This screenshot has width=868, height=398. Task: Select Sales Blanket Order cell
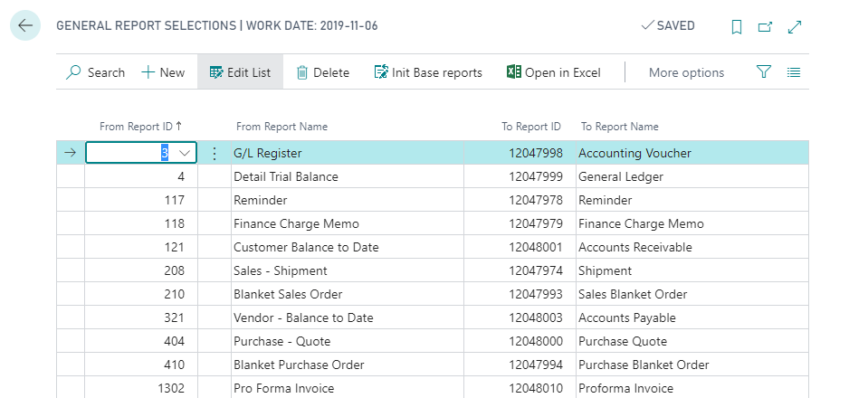(692, 294)
